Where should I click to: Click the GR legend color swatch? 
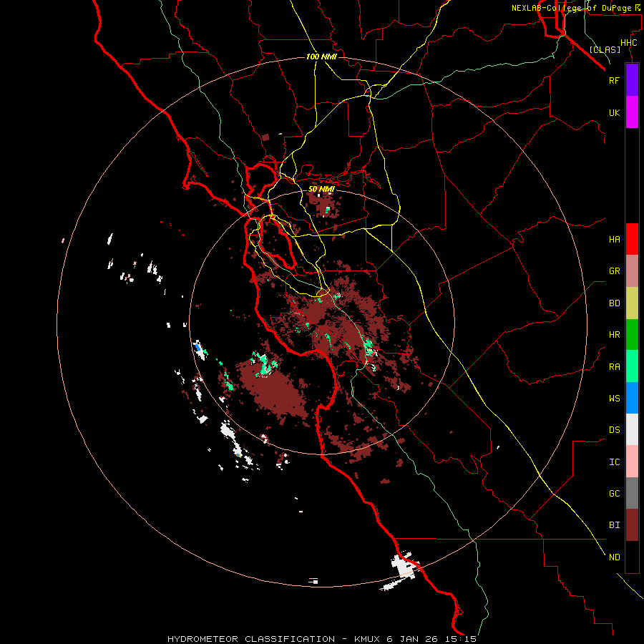(632, 270)
